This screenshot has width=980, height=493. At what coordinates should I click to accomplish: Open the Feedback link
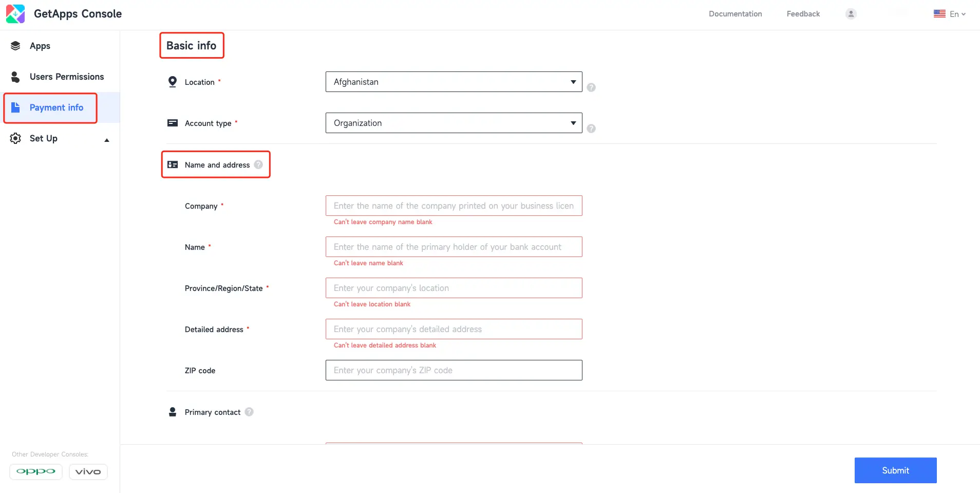click(803, 14)
